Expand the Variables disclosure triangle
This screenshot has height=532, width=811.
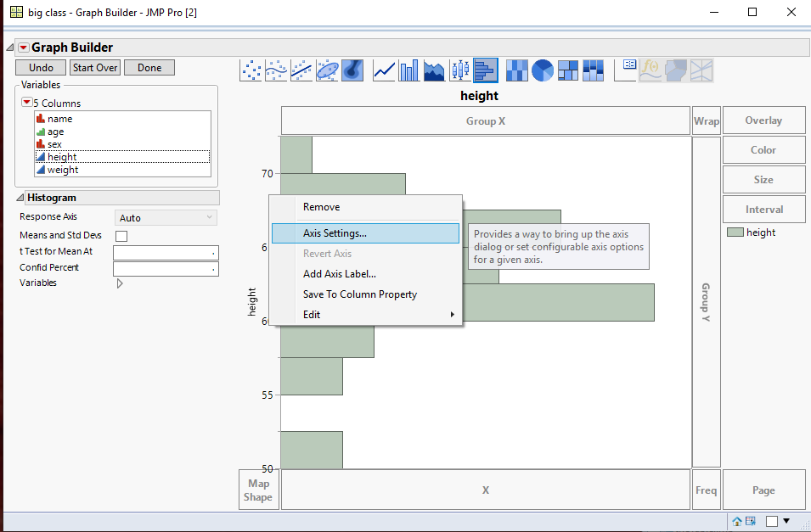pos(119,283)
